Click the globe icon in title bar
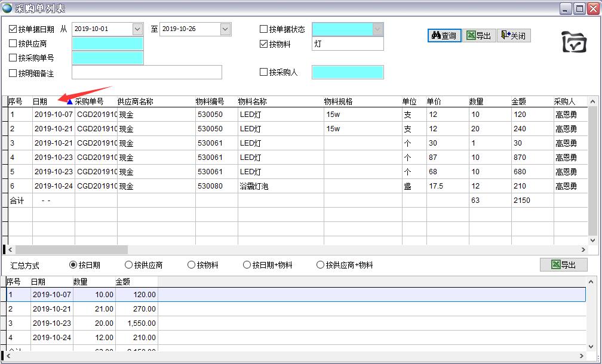Viewport: 602px width, 364px height. pyautogui.click(x=7, y=8)
